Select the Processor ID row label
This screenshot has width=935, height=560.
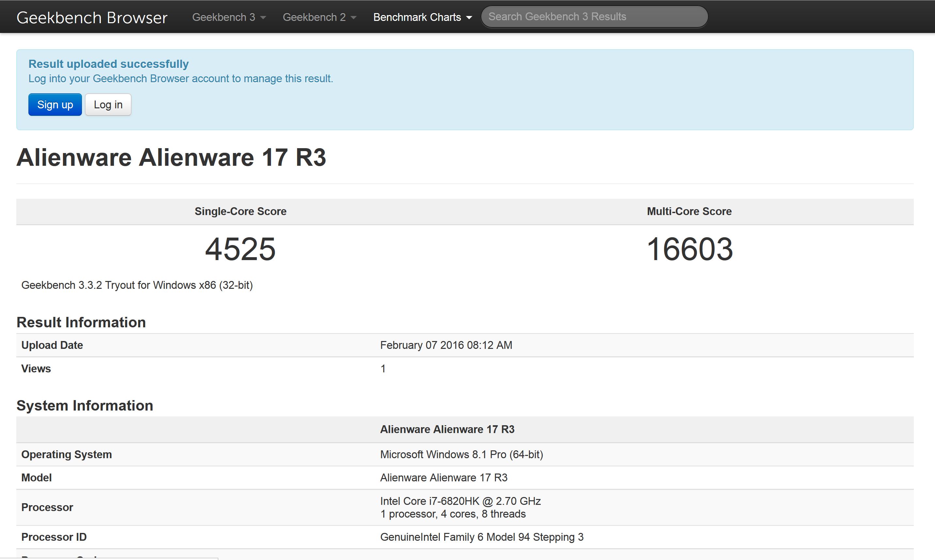point(54,537)
